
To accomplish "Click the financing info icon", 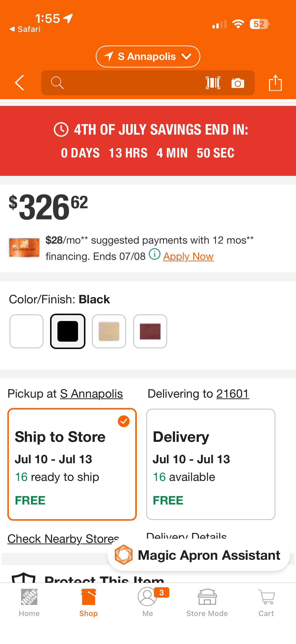I will tap(155, 254).
